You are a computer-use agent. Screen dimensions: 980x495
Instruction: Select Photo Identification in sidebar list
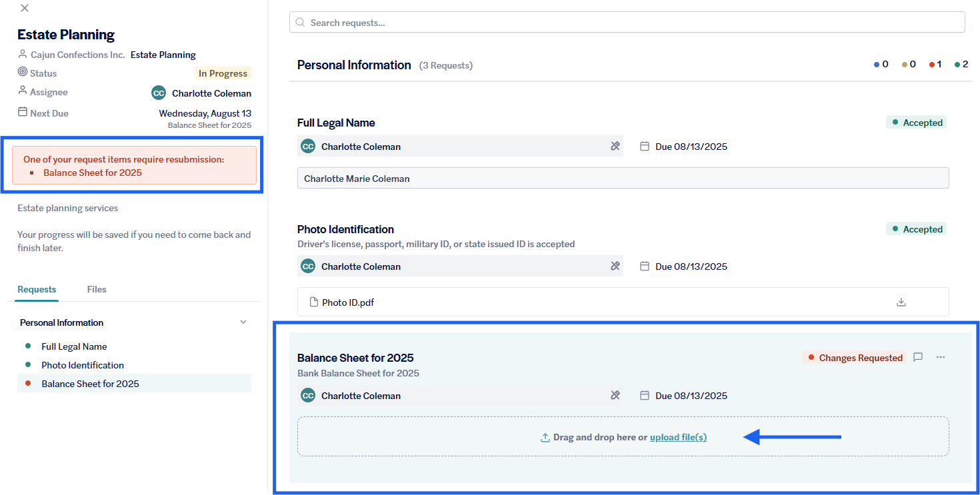click(83, 365)
